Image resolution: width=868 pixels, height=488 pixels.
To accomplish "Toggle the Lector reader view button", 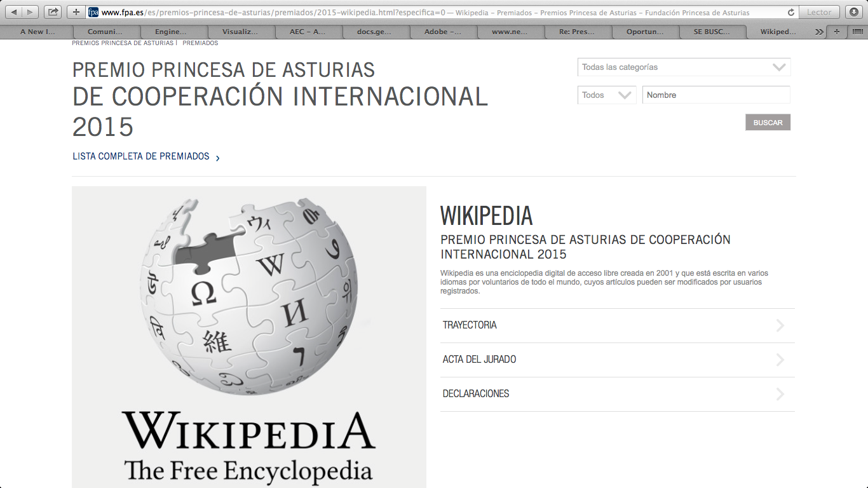I will coord(819,12).
